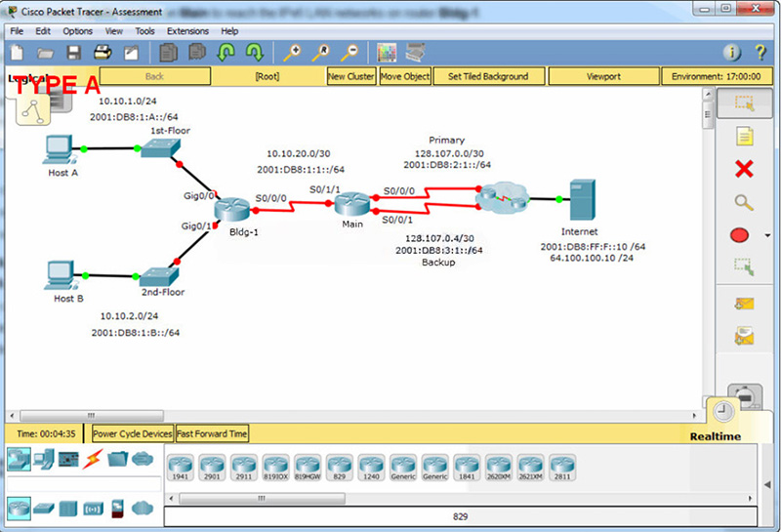Save the project with floppy icon
This screenshot has width=781, height=532.
[x=74, y=53]
